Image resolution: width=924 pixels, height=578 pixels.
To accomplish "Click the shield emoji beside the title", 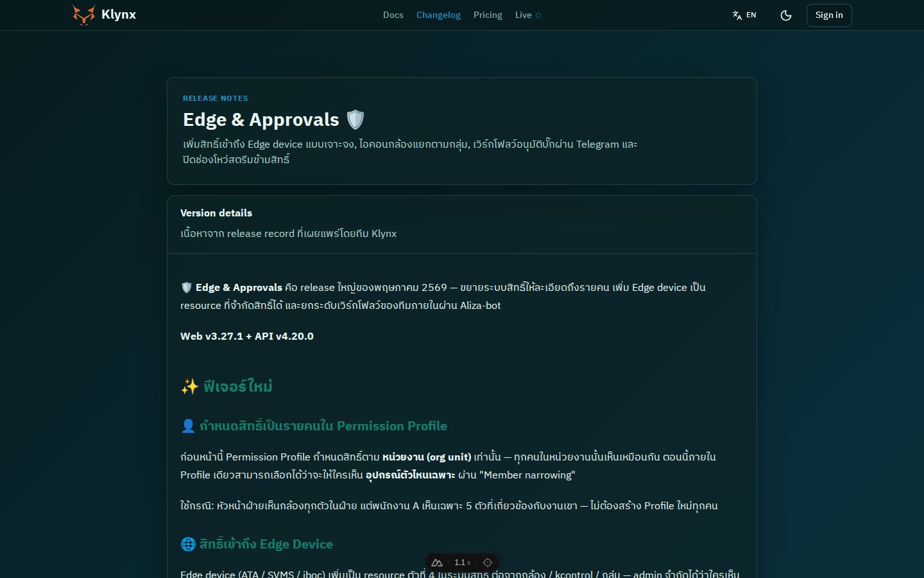I will pos(355,119).
